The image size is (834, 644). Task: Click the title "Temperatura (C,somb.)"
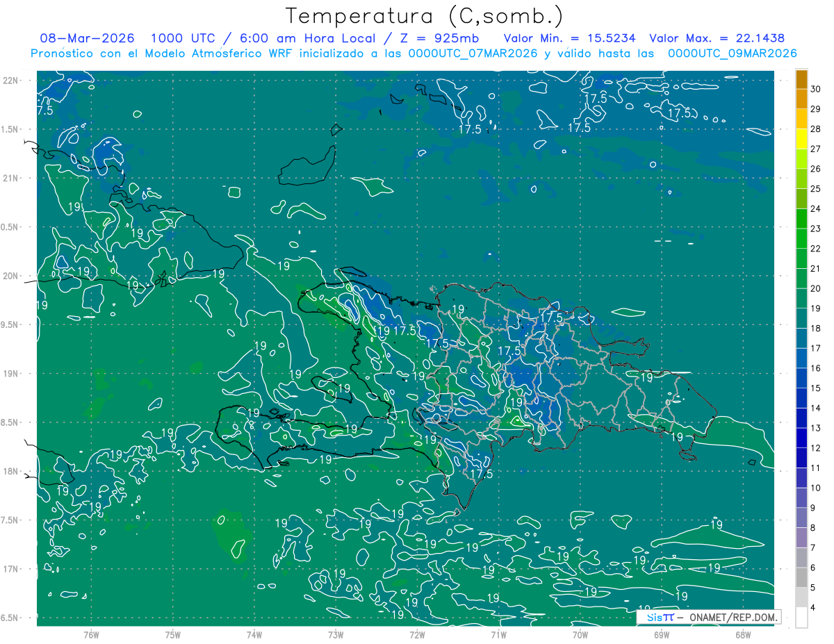point(425,16)
